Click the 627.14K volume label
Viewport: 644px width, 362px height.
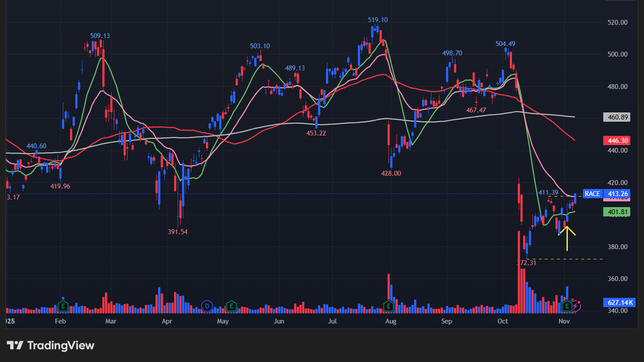[618, 303]
